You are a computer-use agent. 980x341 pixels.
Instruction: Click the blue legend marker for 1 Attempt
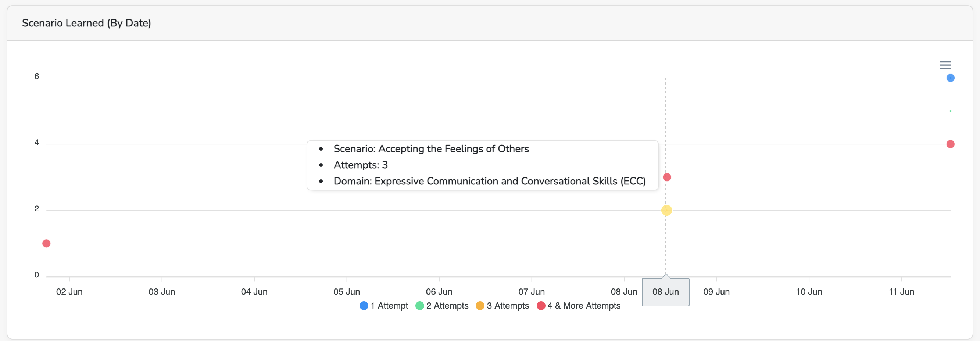tap(364, 306)
